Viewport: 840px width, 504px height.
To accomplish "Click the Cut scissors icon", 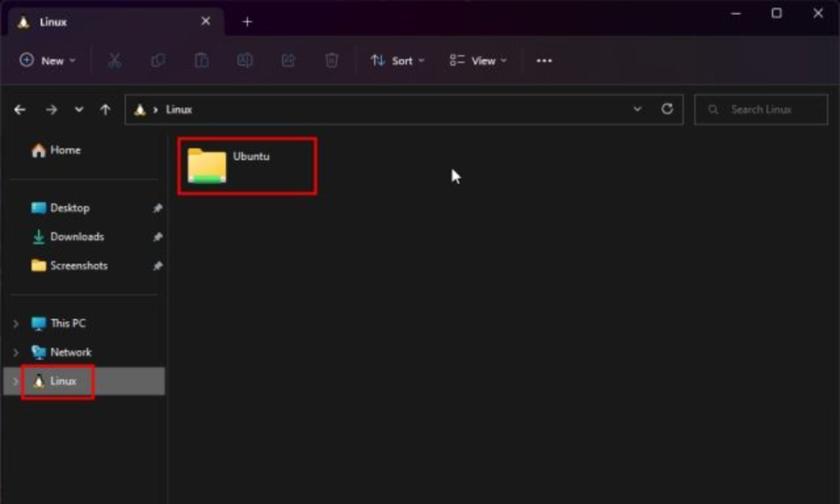I will pyautogui.click(x=114, y=61).
